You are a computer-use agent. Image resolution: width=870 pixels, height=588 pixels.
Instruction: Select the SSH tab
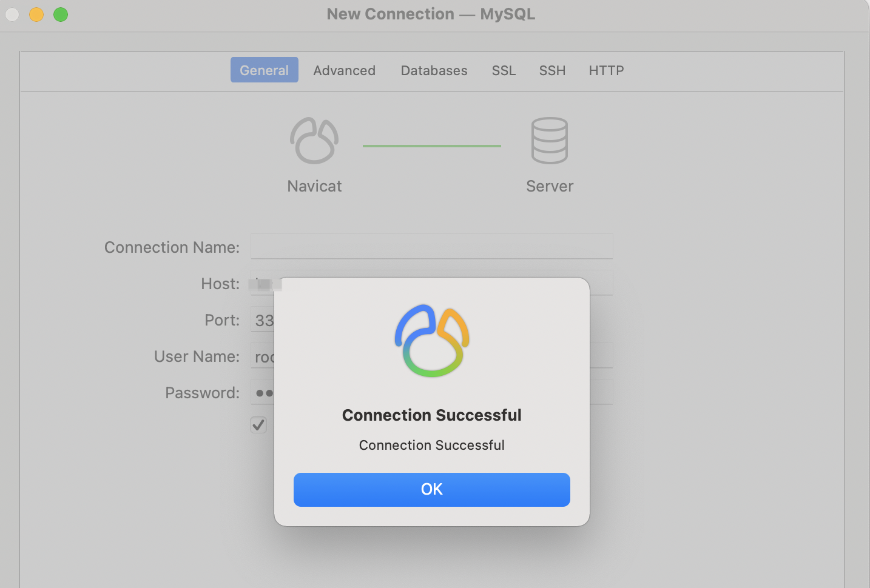(552, 70)
